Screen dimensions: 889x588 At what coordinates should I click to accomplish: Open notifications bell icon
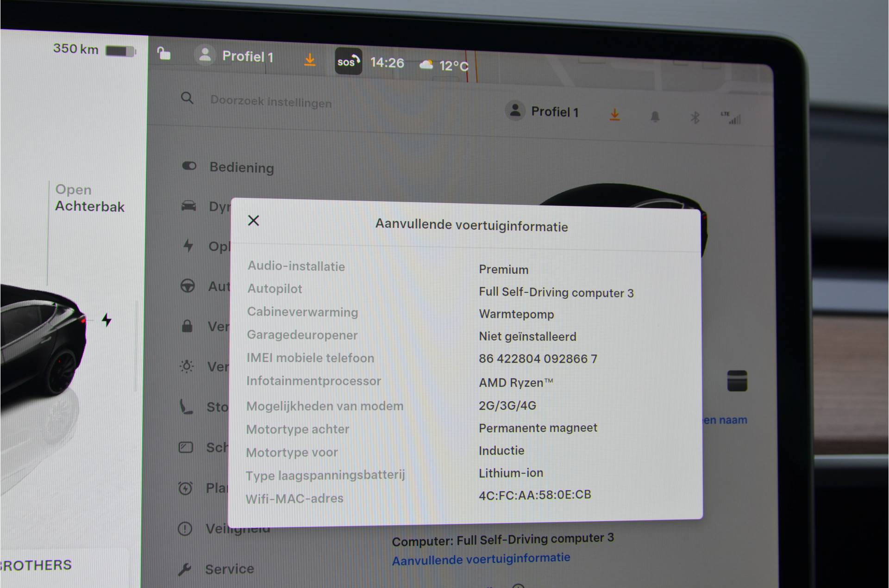[x=655, y=117]
